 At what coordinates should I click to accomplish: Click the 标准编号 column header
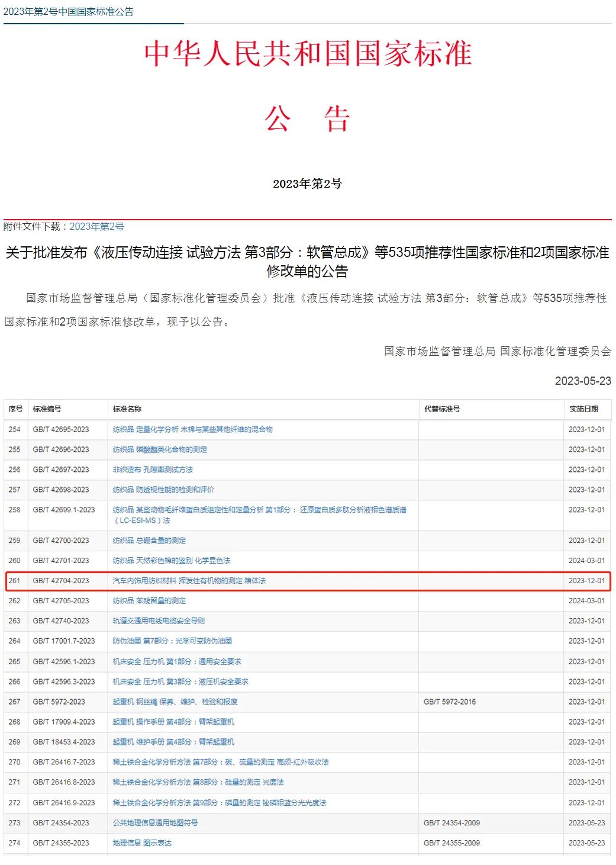(47, 409)
